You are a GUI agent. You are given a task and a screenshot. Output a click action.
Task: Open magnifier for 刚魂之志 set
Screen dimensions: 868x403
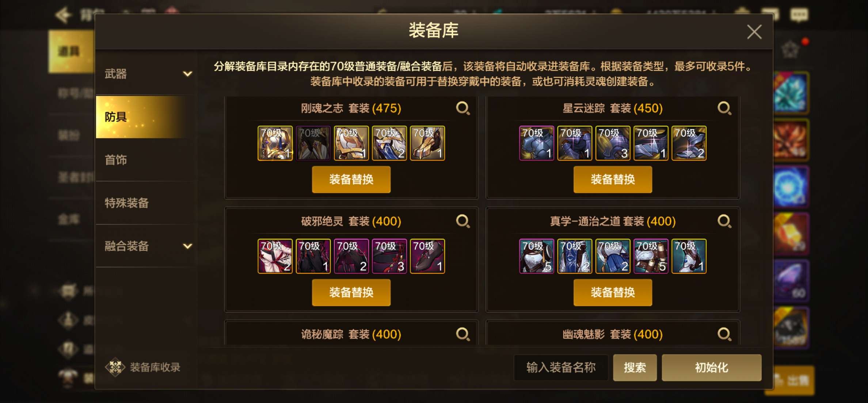tap(463, 108)
